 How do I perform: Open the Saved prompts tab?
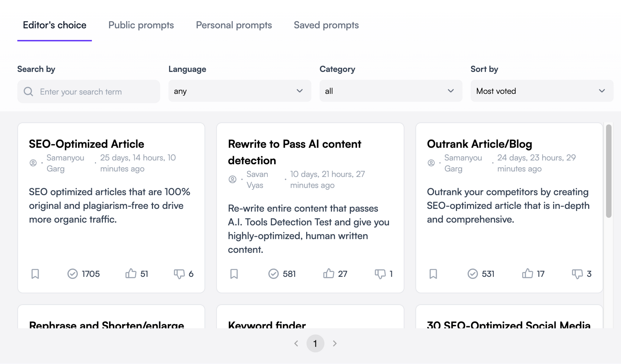point(326,25)
